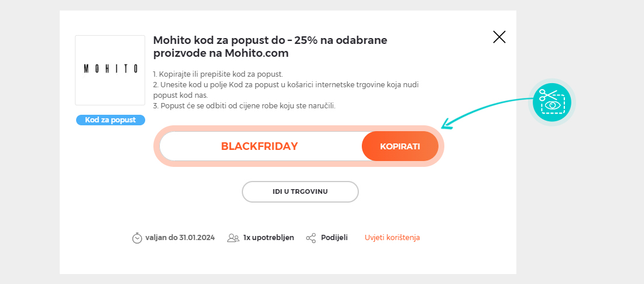Click the stopwatch validity icon

click(x=137, y=238)
